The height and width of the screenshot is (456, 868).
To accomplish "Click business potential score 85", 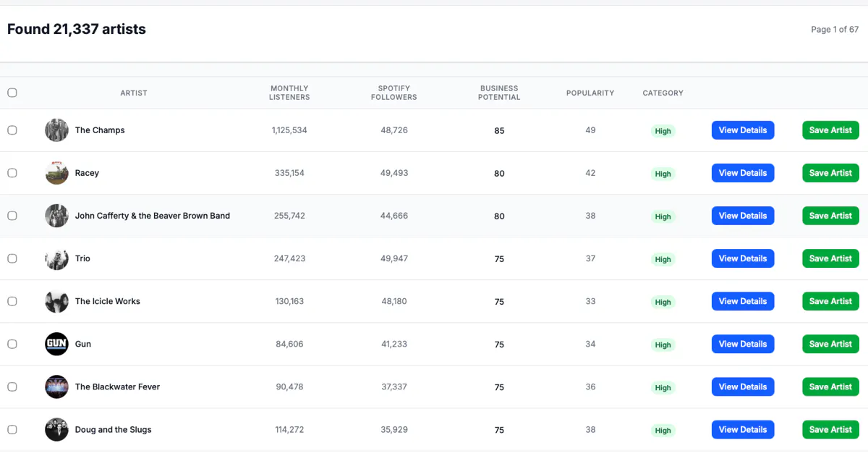I will point(499,131).
